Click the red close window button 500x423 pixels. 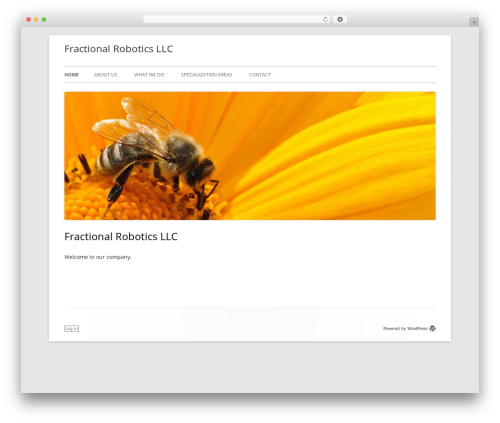click(x=29, y=19)
